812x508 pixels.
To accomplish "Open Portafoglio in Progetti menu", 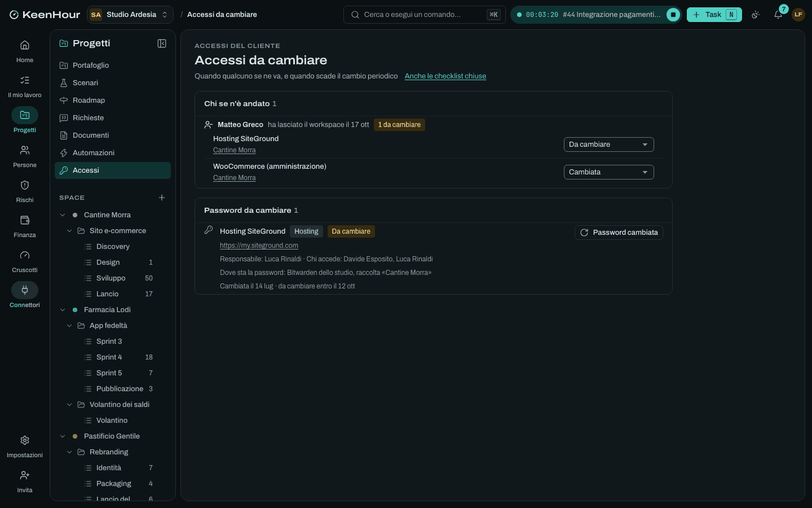I will pyautogui.click(x=113, y=65).
